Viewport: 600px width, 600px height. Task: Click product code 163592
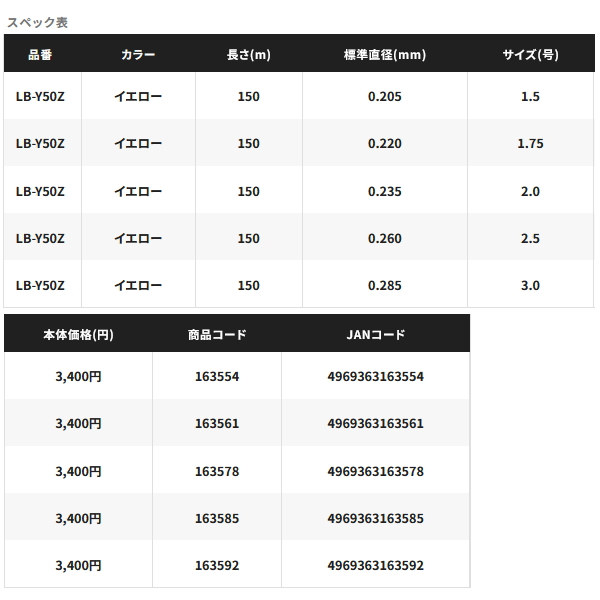(x=217, y=566)
